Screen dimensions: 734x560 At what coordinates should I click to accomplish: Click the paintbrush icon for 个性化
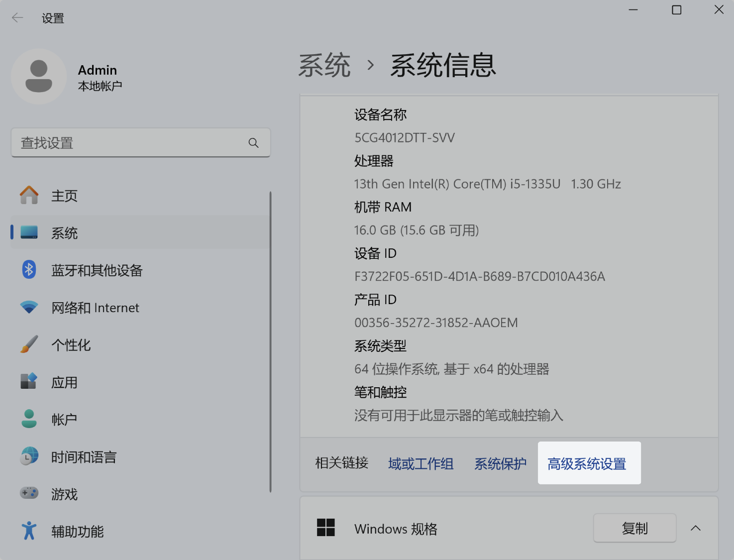coord(29,344)
